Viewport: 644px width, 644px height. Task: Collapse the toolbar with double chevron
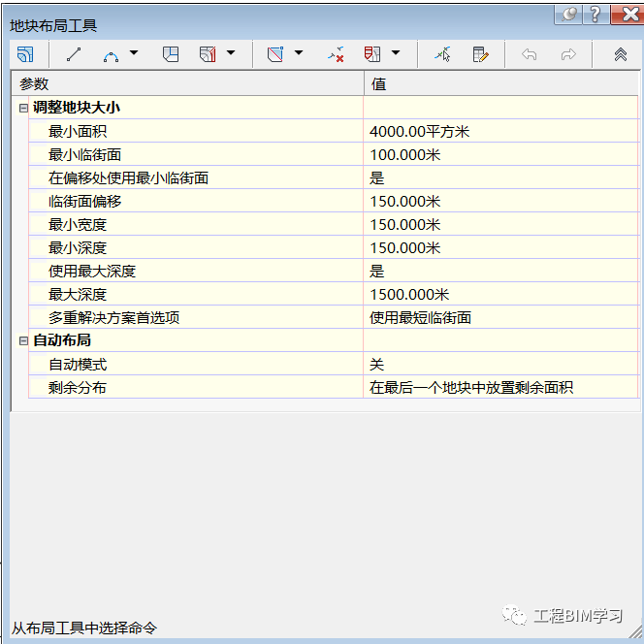(621, 54)
